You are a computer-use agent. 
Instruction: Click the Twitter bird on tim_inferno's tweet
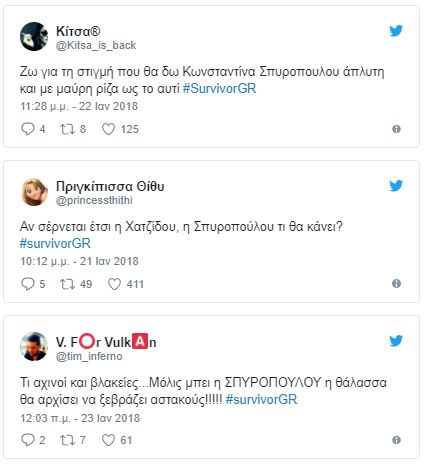[x=396, y=341]
